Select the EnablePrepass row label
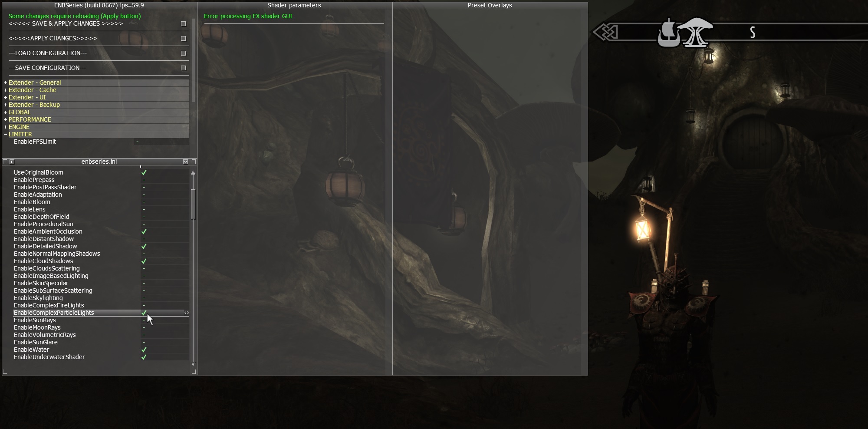 pyautogui.click(x=34, y=180)
